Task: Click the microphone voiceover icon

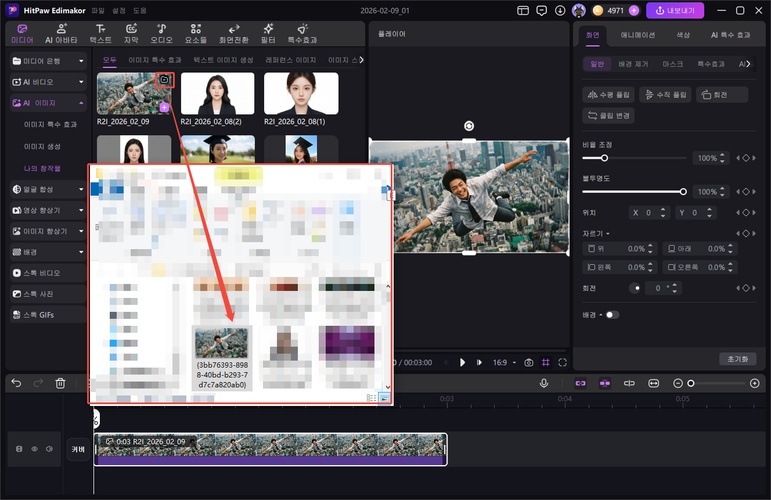Action: click(x=544, y=383)
